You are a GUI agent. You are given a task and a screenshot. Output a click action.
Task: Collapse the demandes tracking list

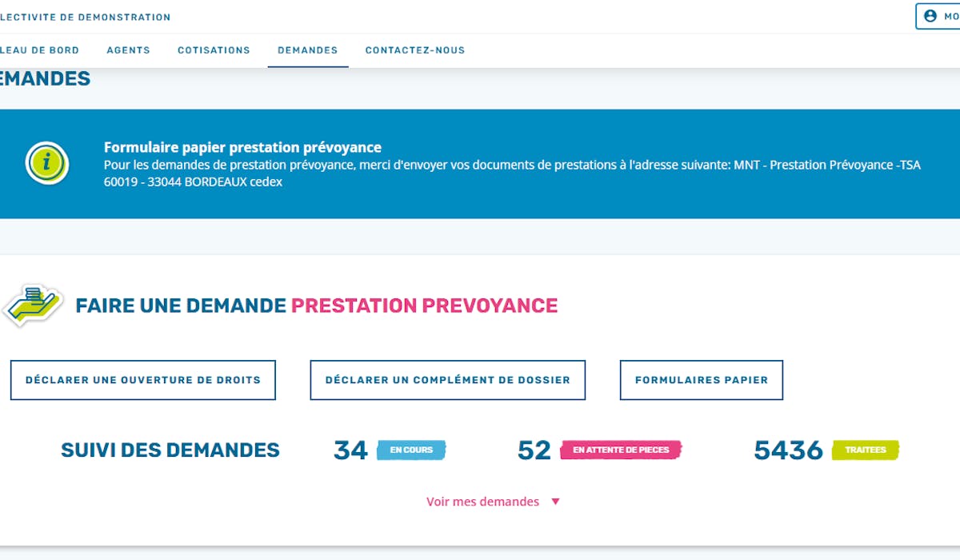[x=483, y=501]
